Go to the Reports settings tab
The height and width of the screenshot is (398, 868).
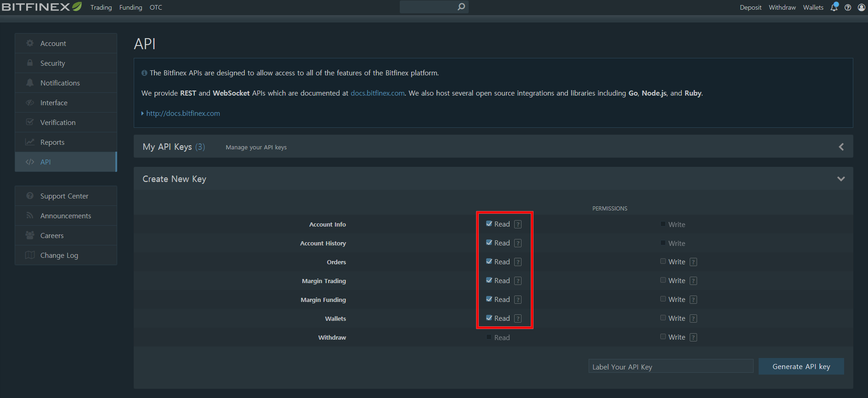(66, 142)
